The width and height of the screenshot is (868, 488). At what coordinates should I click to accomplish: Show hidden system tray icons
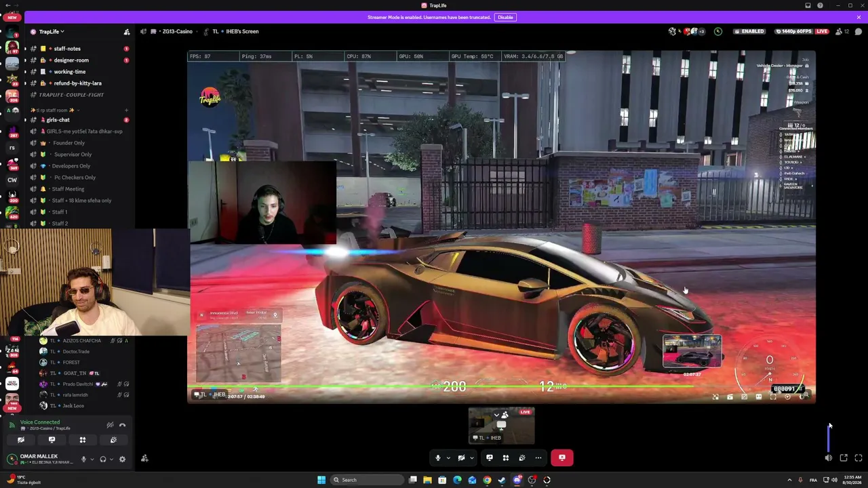tap(789, 480)
